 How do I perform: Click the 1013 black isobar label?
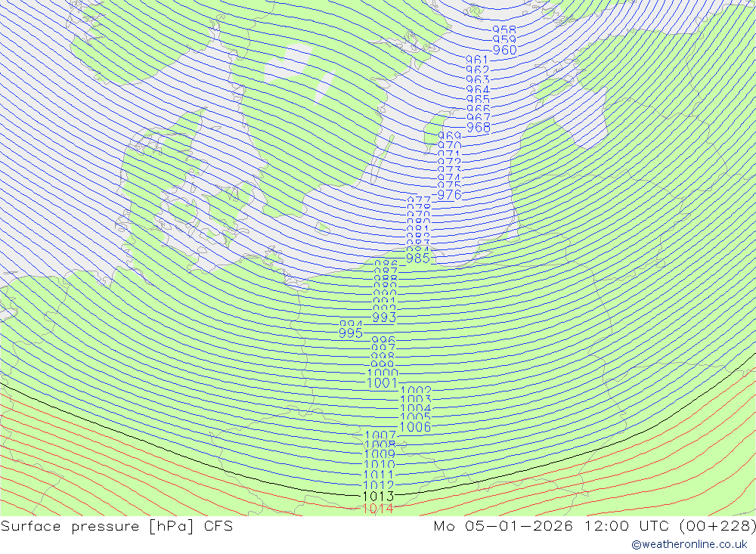[x=378, y=496]
